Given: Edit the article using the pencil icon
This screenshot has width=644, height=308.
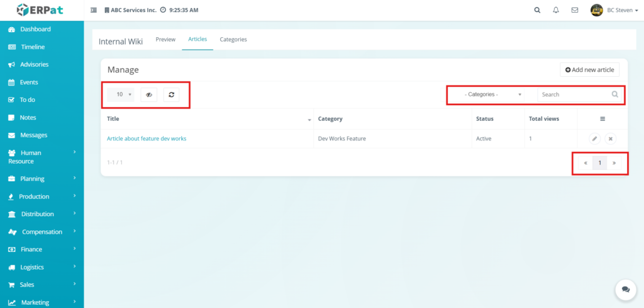Looking at the screenshot, I should coord(594,139).
